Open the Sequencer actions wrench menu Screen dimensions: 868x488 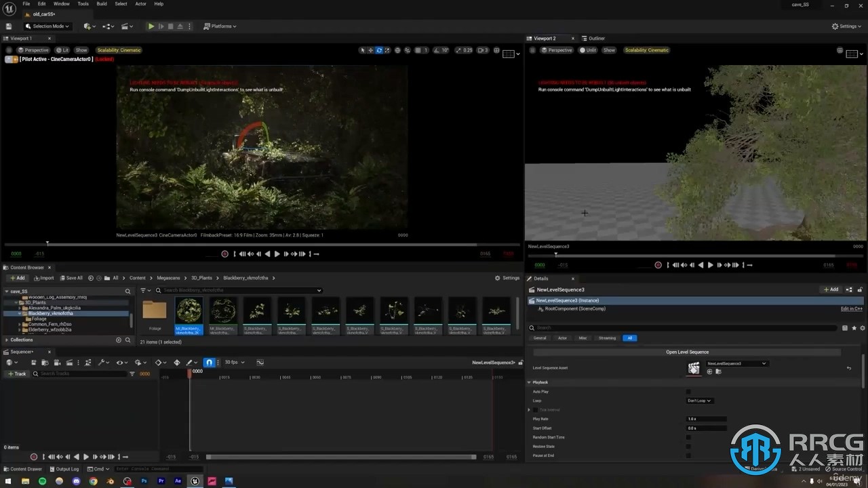(102, 363)
